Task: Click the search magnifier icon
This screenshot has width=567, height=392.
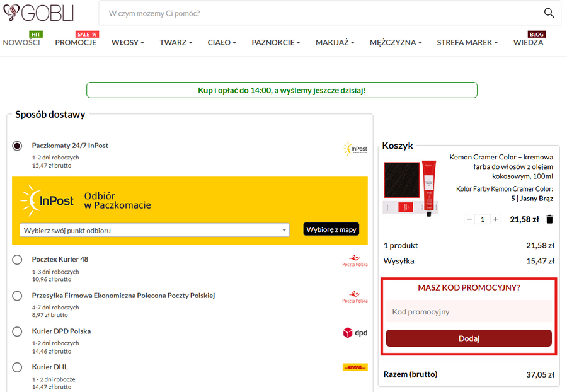Action: (549, 13)
